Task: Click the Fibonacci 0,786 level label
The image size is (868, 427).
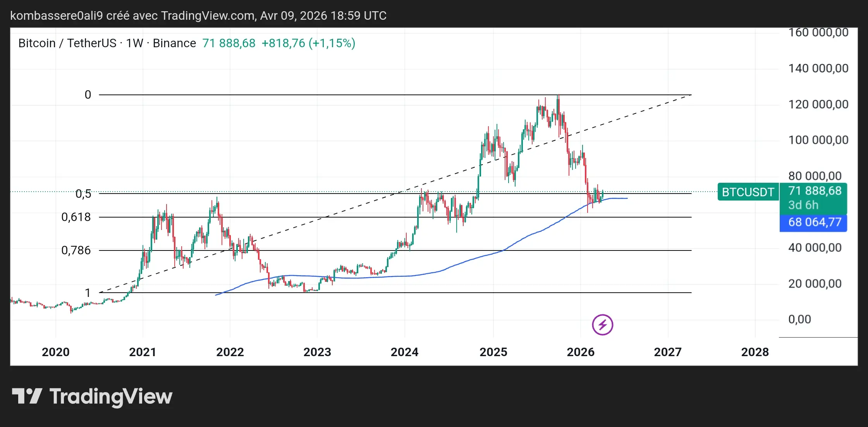Action: pyautogui.click(x=76, y=250)
